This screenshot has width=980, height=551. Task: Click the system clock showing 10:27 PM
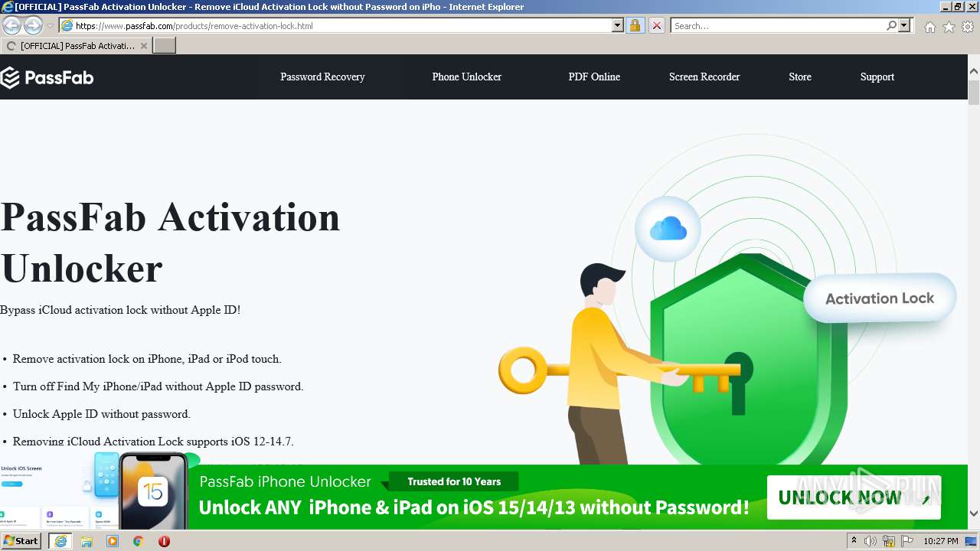[x=941, y=541]
